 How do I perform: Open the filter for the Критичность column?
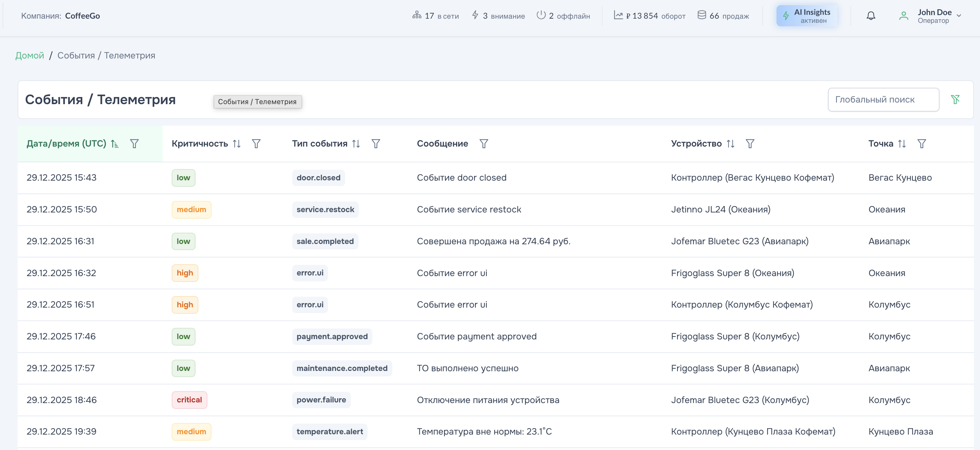pyautogui.click(x=256, y=144)
